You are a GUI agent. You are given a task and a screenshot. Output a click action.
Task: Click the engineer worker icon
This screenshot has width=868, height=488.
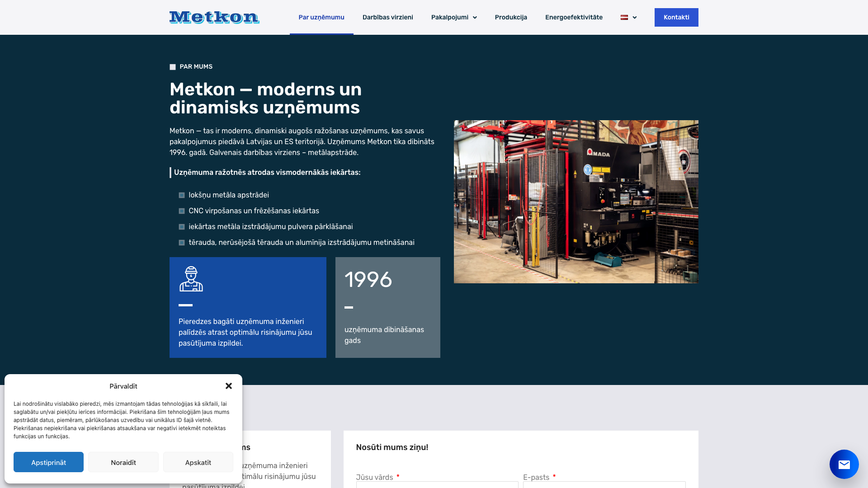(191, 279)
